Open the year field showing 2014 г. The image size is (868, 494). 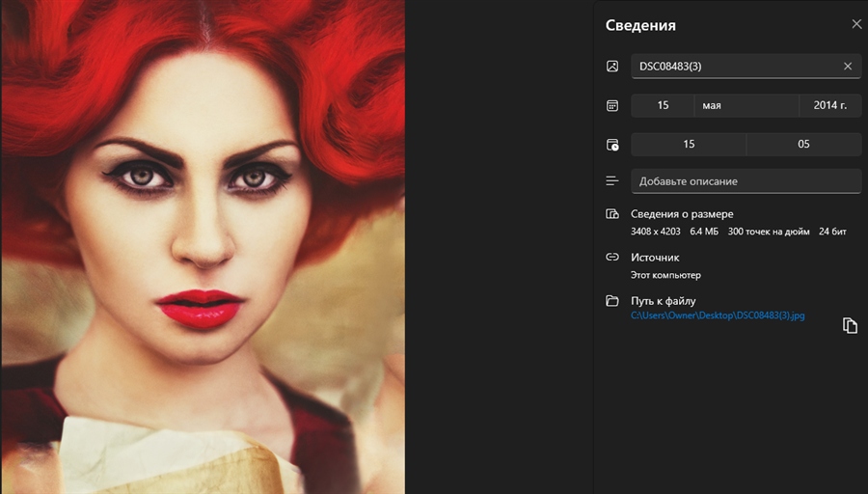829,105
